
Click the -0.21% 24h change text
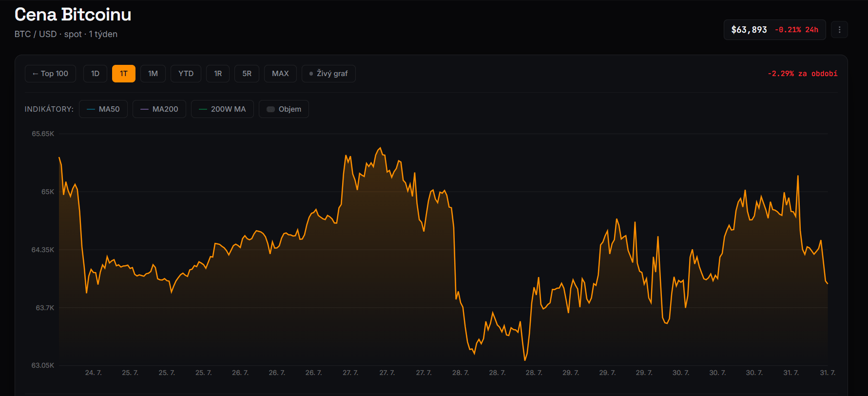[796, 30]
